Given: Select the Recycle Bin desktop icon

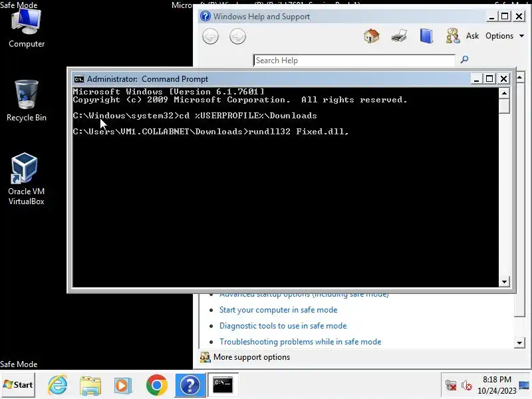Looking at the screenshot, I should click(27, 101).
